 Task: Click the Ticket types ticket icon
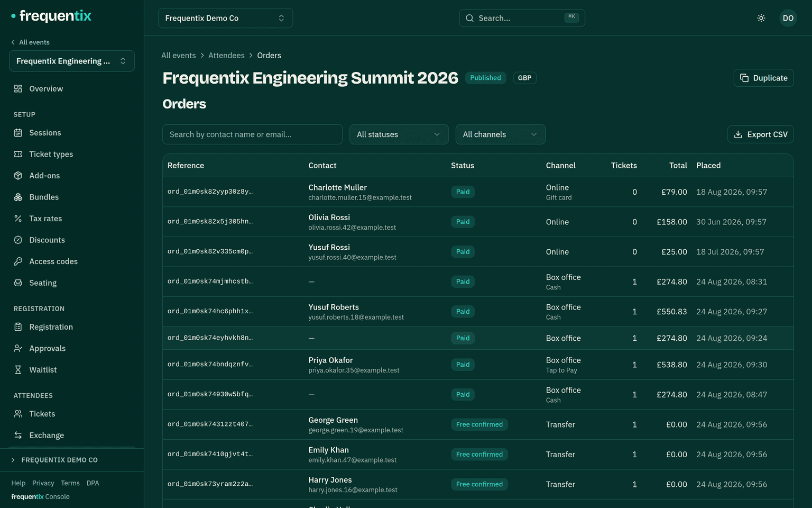(18, 154)
